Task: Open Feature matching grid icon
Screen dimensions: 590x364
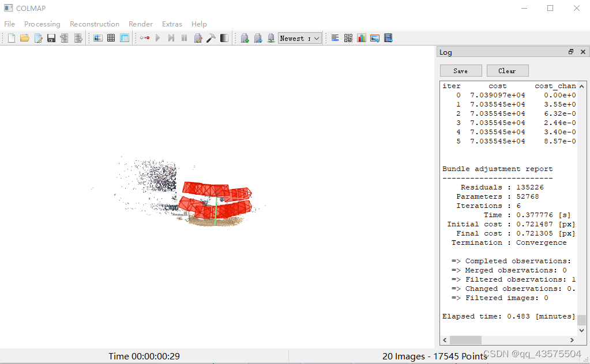Action: coord(111,38)
